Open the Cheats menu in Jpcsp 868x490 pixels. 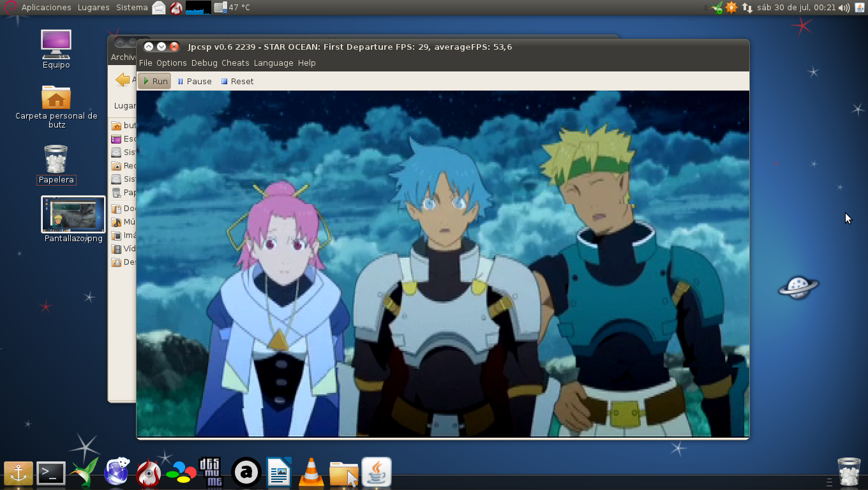[x=235, y=63]
